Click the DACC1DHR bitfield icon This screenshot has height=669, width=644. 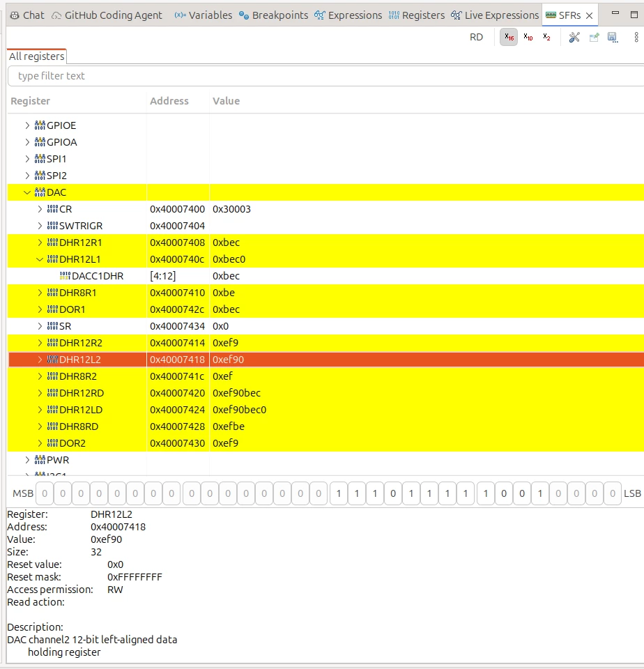point(65,276)
